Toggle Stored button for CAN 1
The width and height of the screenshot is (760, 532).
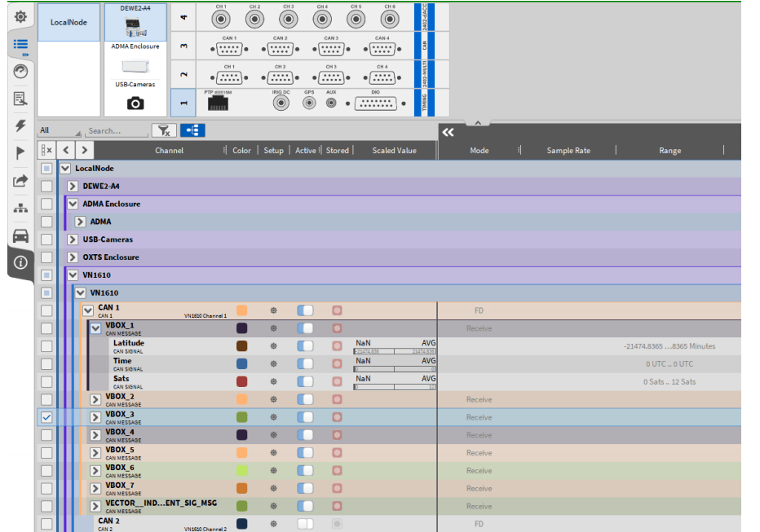tap(337, 310)
